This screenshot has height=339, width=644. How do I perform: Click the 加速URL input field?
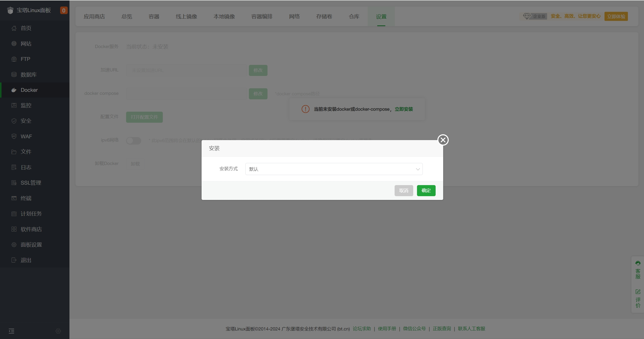[x=186, y=70]
